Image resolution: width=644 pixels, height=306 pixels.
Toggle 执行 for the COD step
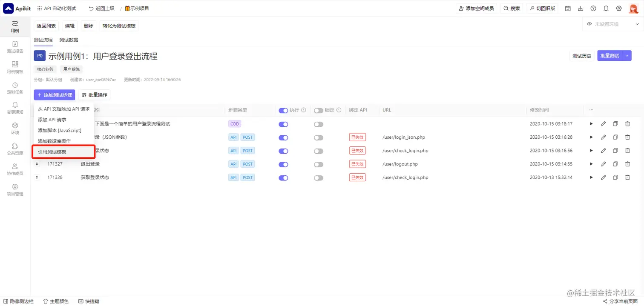coord(283,124)
